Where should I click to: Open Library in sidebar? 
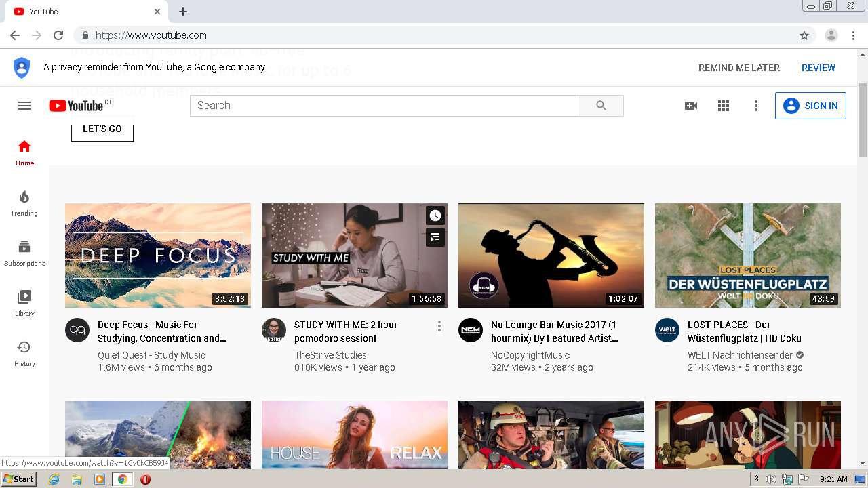[x=24, y=304]
